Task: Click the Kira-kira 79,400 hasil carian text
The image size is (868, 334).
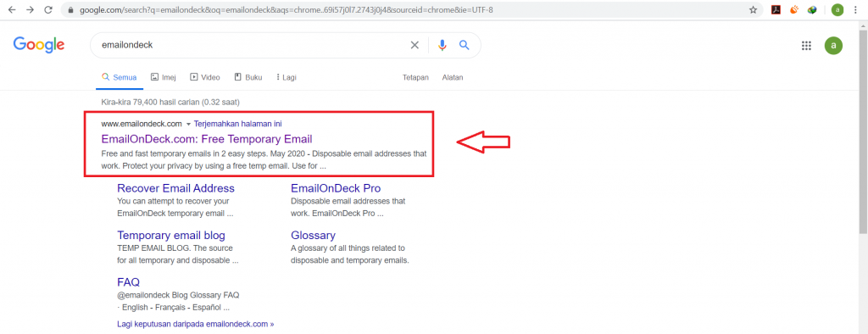Action: pyautogui.click(x=170, y=103)
